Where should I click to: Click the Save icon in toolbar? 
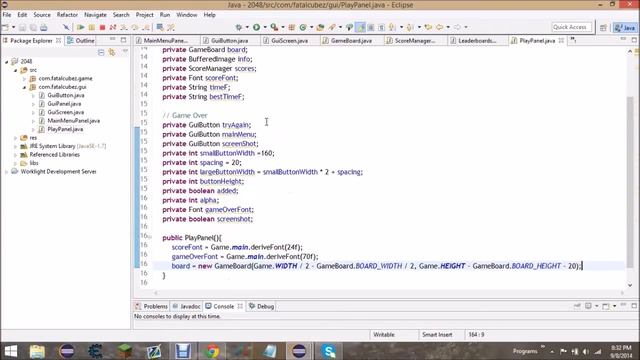click(x=22, y=27)
